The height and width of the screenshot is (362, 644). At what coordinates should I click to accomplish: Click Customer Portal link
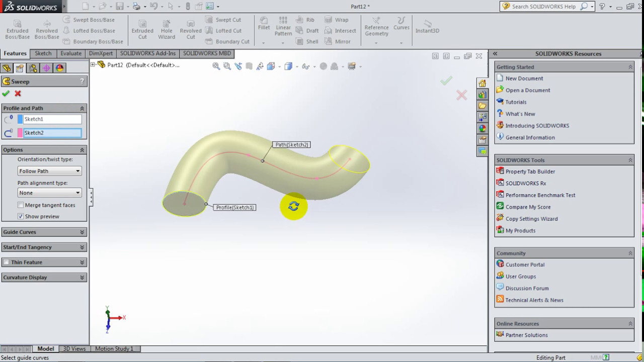(525, 264)
